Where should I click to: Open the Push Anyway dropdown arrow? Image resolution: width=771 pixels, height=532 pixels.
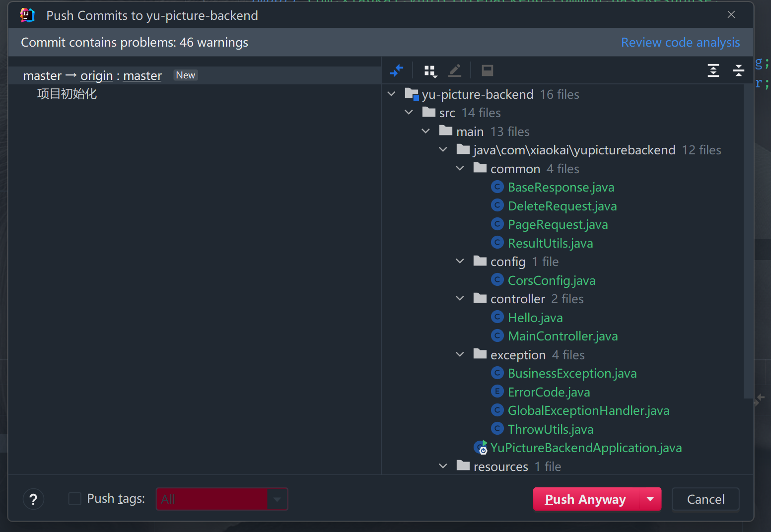650,499
